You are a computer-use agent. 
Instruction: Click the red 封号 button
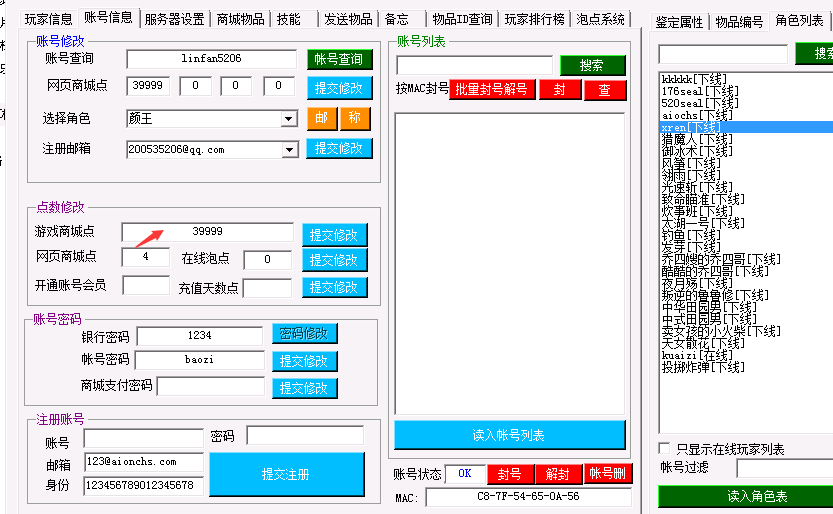[x=511, y=474]
